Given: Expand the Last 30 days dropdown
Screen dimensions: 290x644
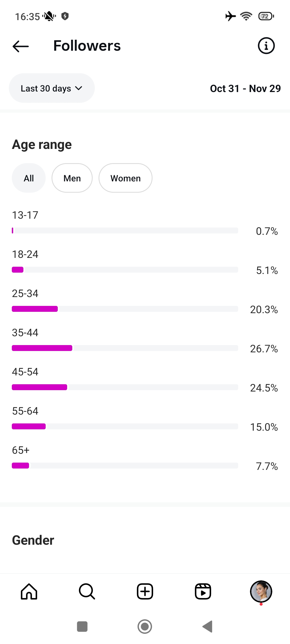Looking at the screenshot, I should [x=46, y=88].
